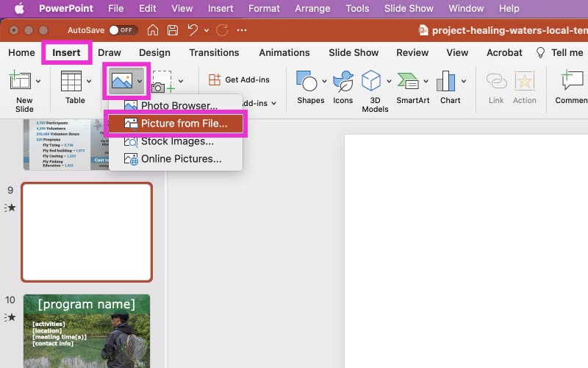Open the Tools menu
The image size is (588, 368).
pos(357,8)
